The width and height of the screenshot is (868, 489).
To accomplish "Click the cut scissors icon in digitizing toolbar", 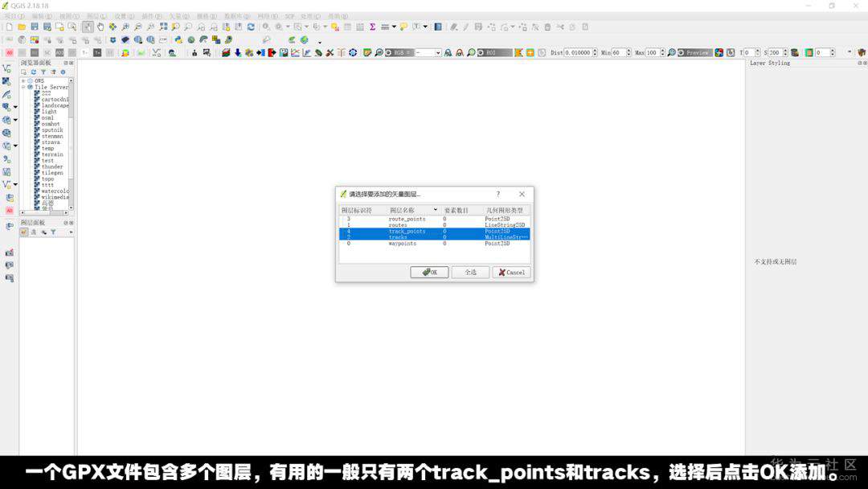I will pyautogui.click(x=560, y=27).
